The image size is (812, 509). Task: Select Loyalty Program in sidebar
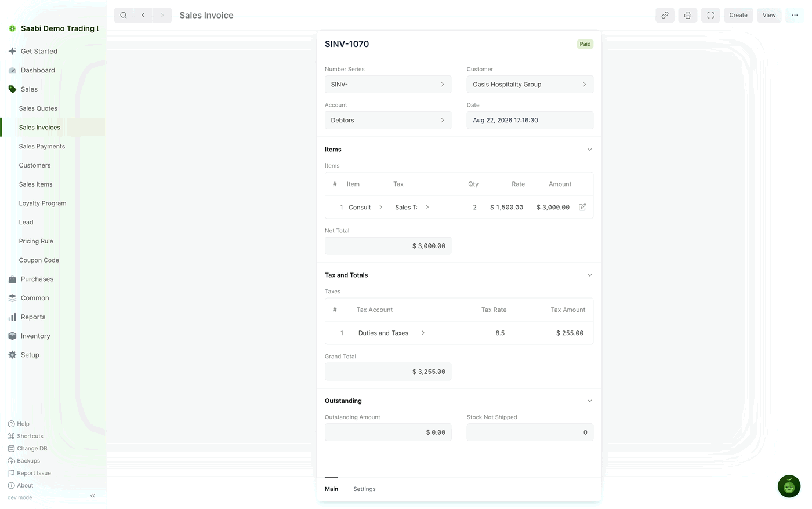[42, 203]
